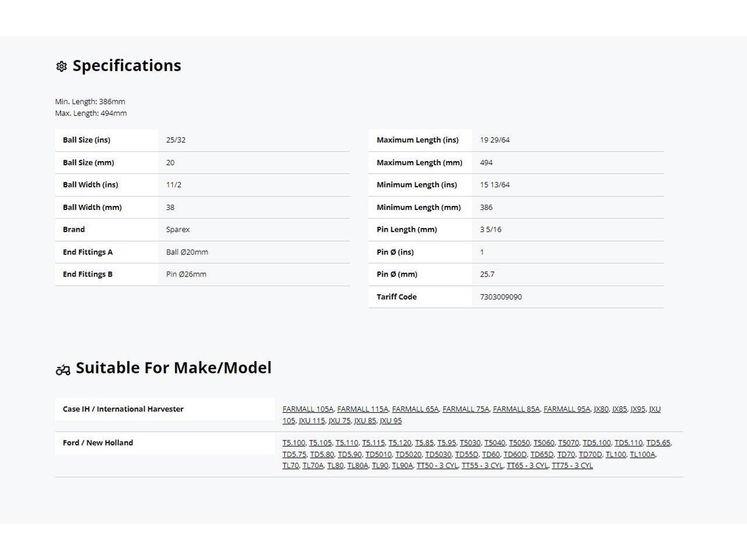The height and width of the screenshot is (560, 747).
Task: Open the T5060 model link
Action: point(544,443)
